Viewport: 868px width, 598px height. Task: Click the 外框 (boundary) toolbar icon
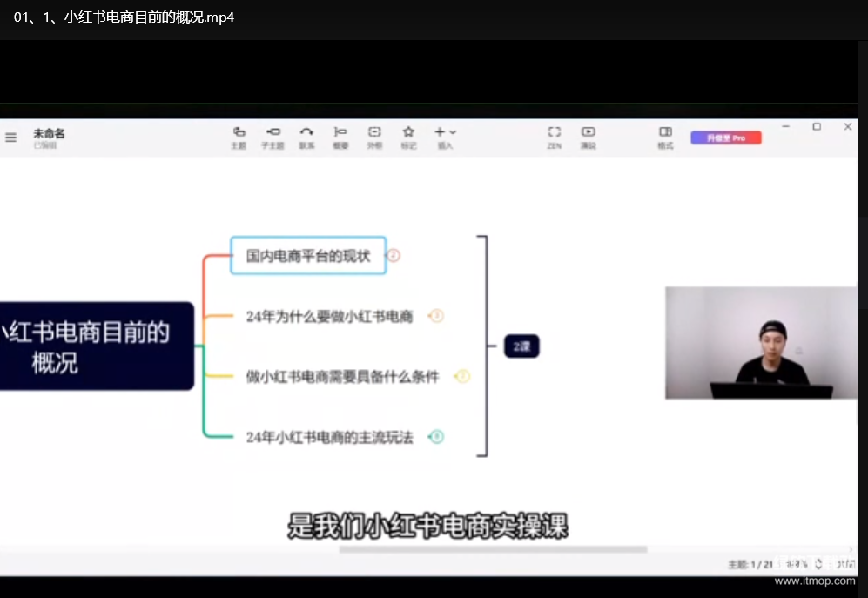tap(374, 138)
